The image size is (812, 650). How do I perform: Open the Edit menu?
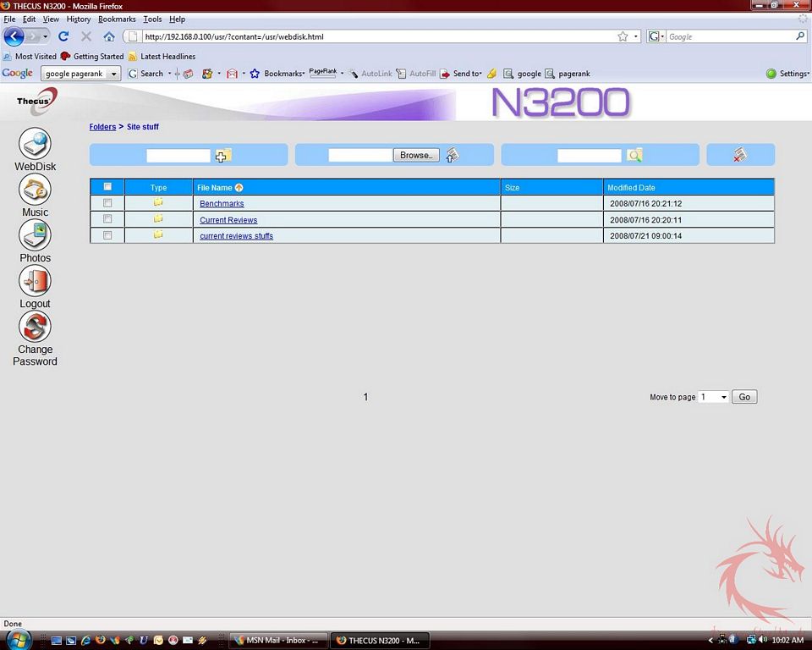click(29, 19)
